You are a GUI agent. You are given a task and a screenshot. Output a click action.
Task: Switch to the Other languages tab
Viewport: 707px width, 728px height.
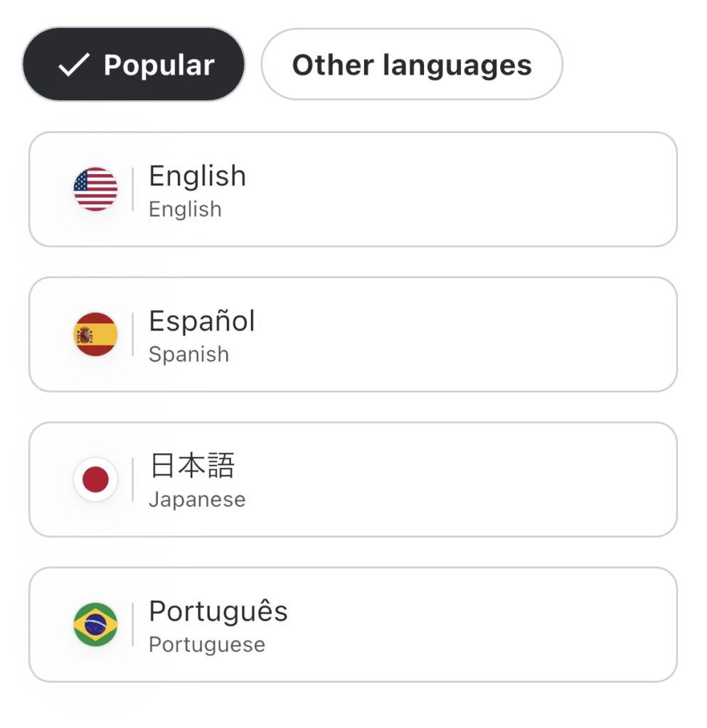coord(412,65)
